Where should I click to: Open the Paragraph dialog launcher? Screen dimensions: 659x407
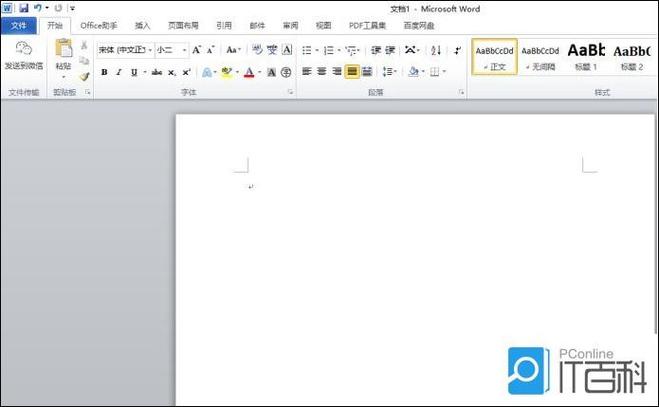tap(461, 92)
